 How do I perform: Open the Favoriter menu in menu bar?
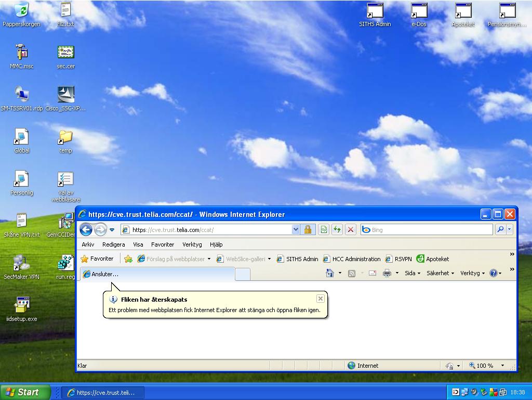[x=163, y=244]
